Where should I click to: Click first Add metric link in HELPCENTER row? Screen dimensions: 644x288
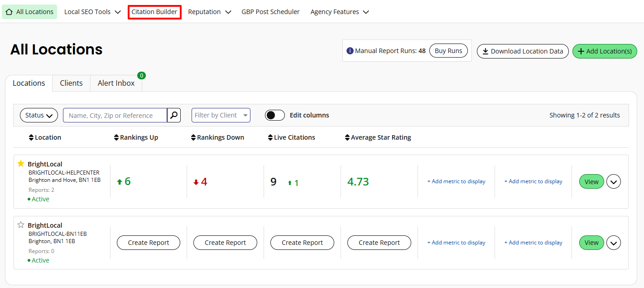pyautogui.click(x=456, y=181)
